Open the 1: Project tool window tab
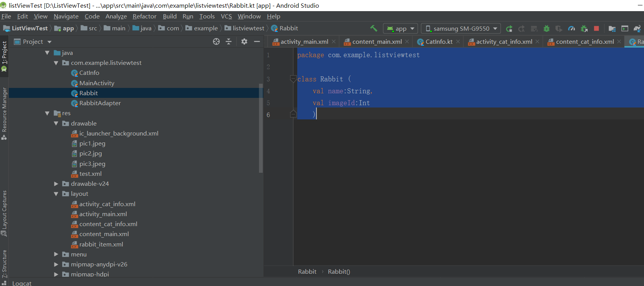Screen dimensions: 644x286 click(x=4, y=56)
